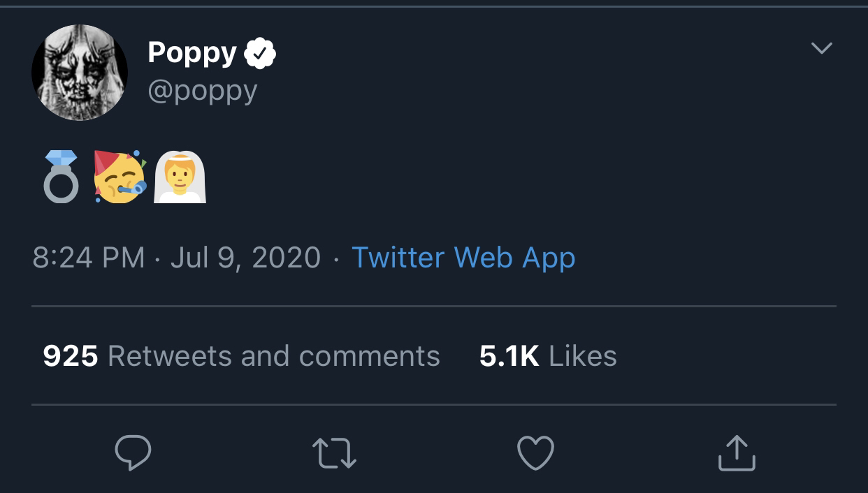Click the Poppy display name
868x493 pixels.
192,53
